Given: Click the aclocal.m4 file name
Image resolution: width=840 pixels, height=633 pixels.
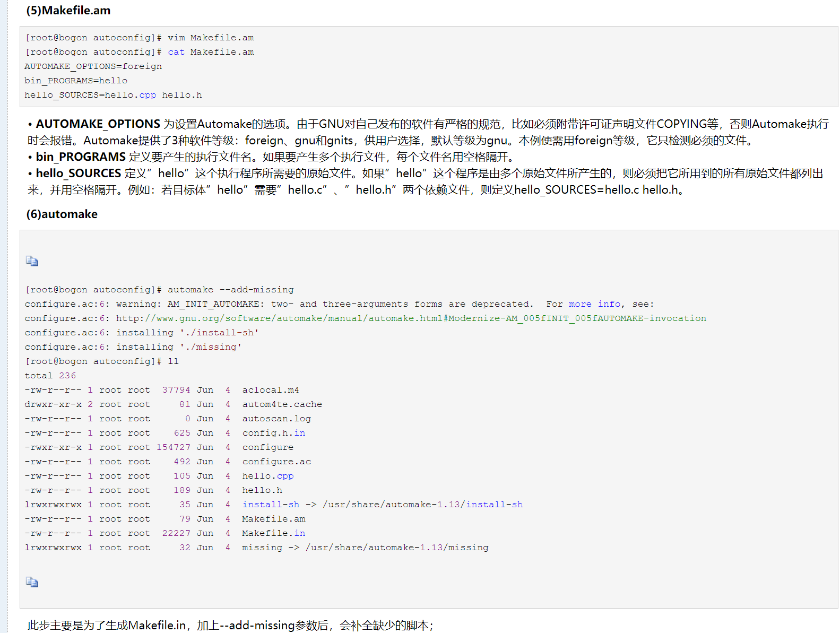Looking at the screenshot, I should coord(271,390).
